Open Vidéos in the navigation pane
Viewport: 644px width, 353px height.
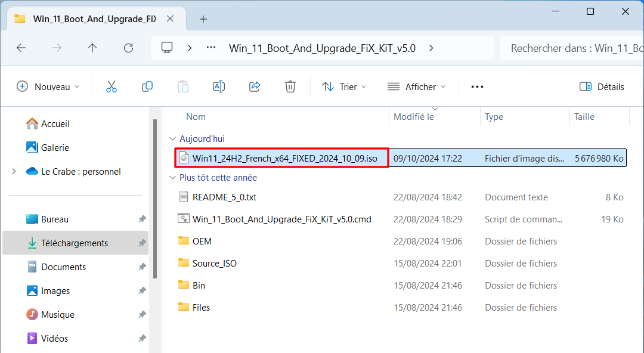[47, 338]
